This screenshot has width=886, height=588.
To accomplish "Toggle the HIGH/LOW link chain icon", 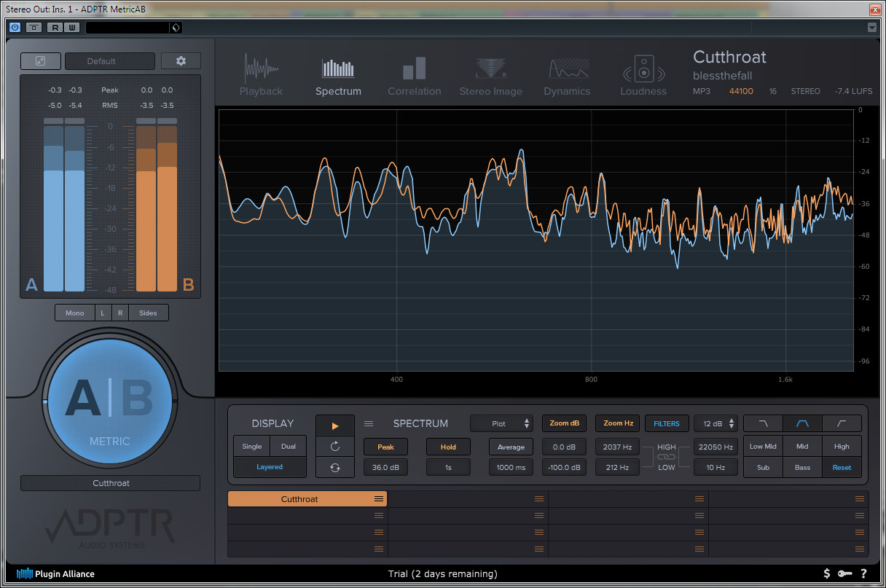I will [667, 457].
